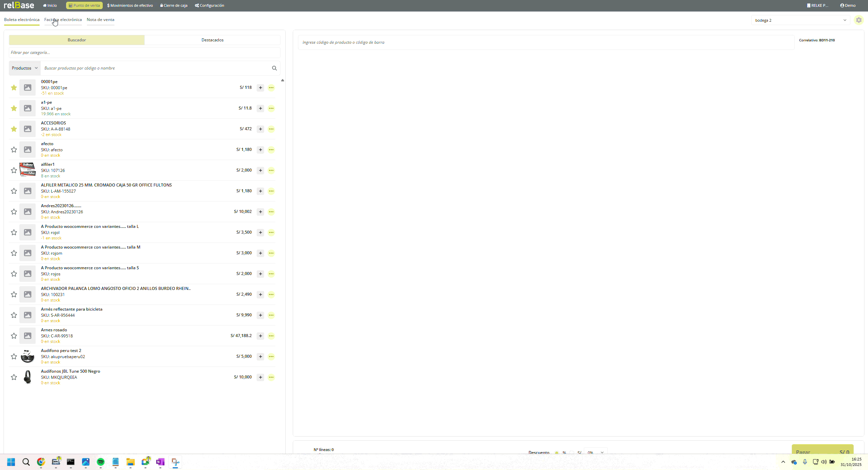
Task: Click plus icon for ACCESORIOS product
Action: click(260, 129)
